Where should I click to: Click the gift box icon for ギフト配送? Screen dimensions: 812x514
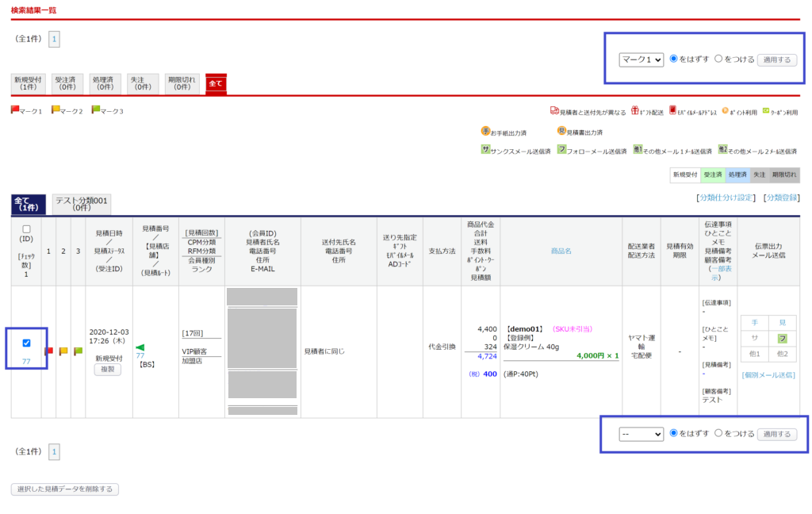(635, 110)
